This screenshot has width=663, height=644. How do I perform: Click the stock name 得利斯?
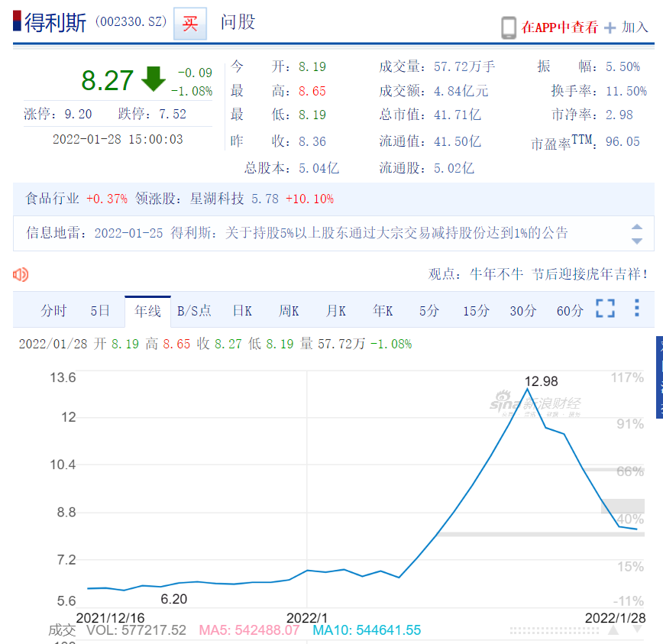click(55, 22)
